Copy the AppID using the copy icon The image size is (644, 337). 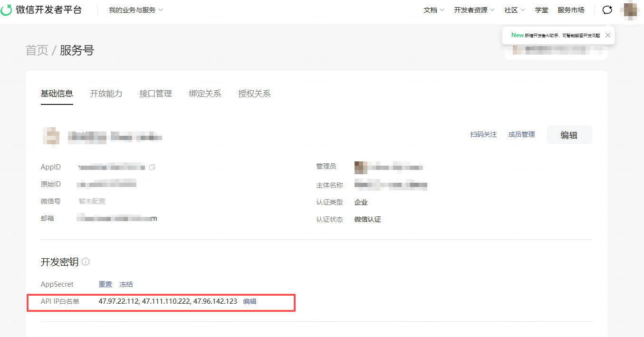coord(152,167)
